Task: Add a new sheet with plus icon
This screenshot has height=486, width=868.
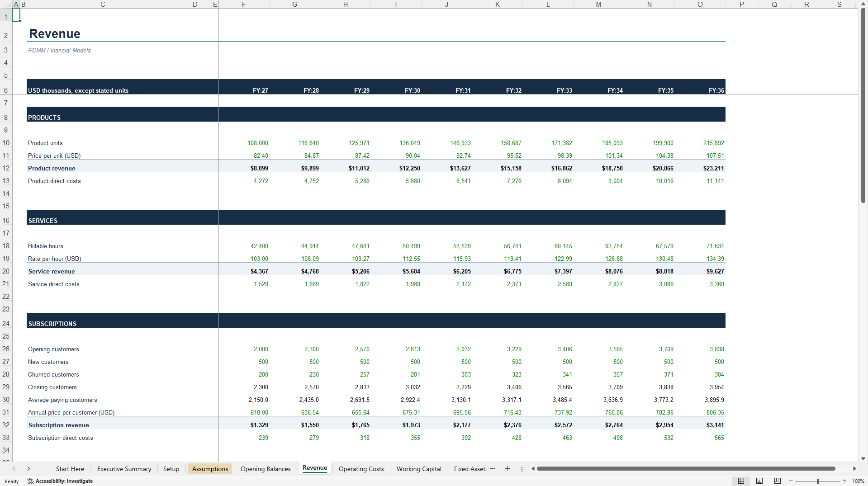Action: point(507,469)
